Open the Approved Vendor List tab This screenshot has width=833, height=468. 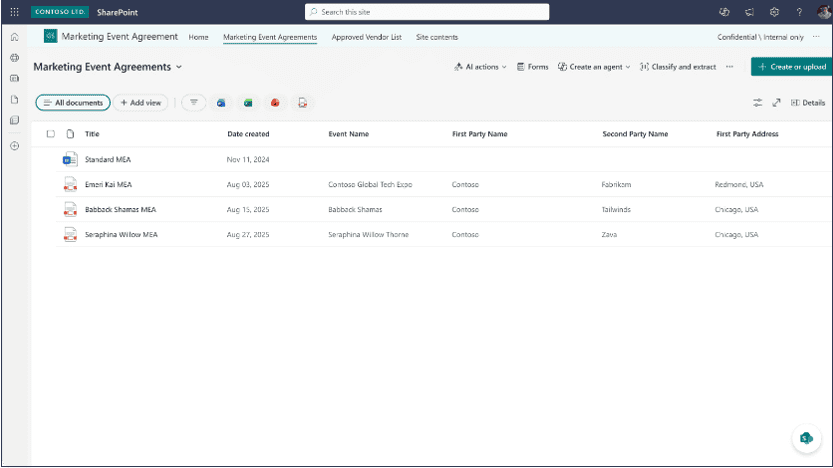point(367,37)
